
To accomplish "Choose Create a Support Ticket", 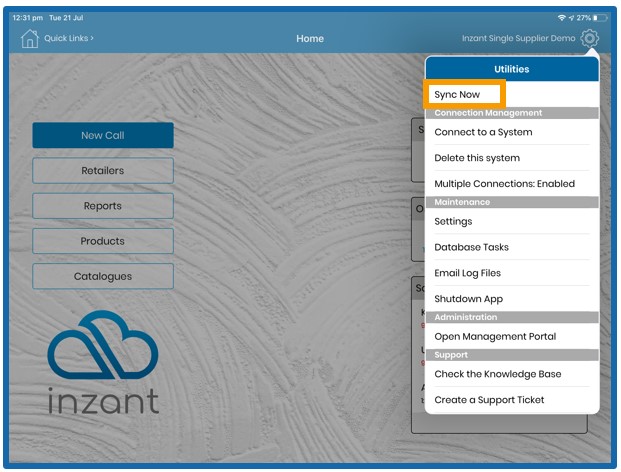I will (512, 400).
